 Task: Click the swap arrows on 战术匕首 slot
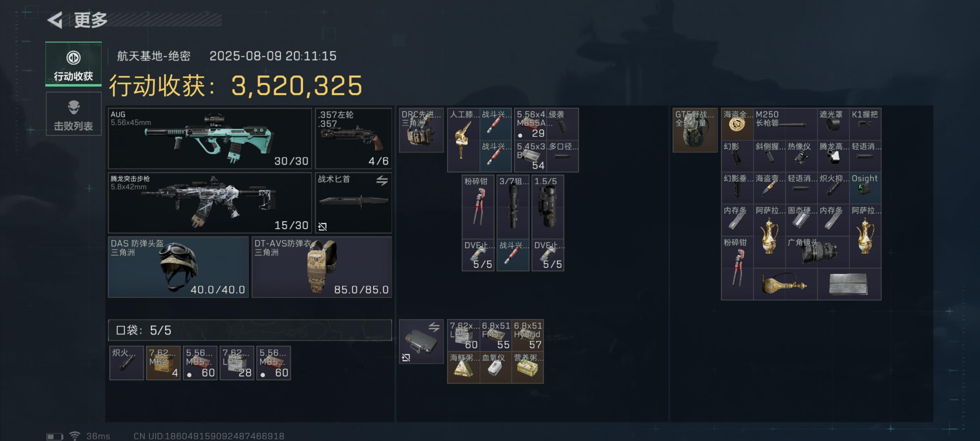pos(382,180)
